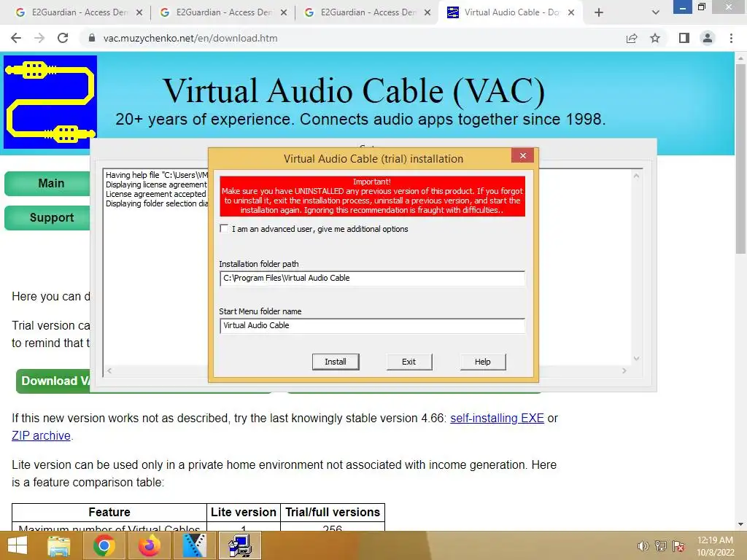Click the browser forward arrow

point(39,38)
